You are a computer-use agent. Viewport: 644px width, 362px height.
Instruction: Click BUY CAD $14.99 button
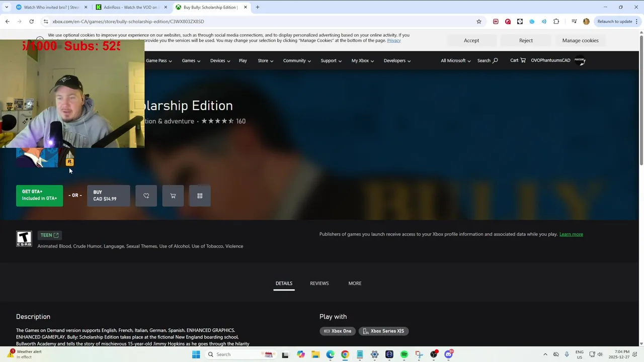pyautogui.click(x=109, y=196)
